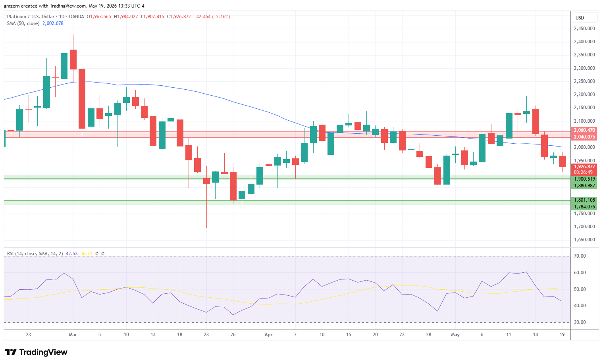Click the Mar label on the date axis
Viewport: 603px width, 364px height.
(73, 335)
